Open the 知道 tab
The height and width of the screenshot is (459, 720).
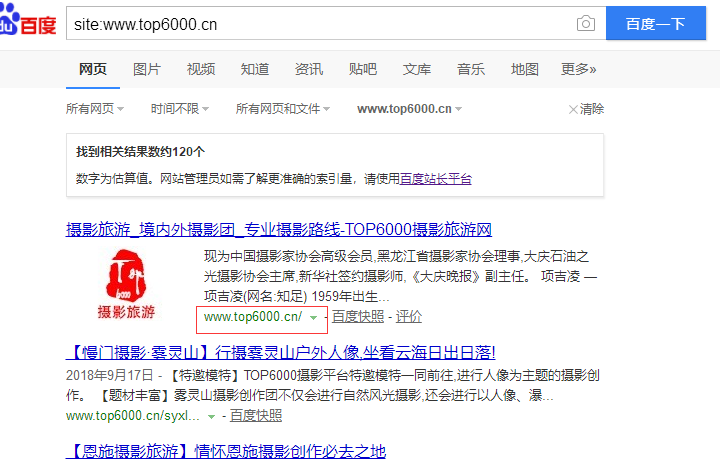coord(255,69)
